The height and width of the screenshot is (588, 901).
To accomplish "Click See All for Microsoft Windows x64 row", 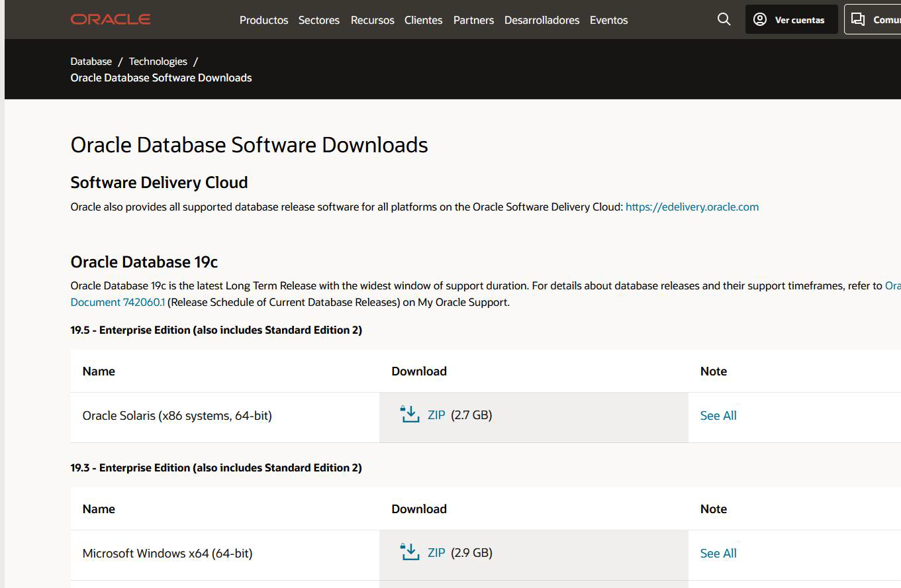I will (718, 553).
